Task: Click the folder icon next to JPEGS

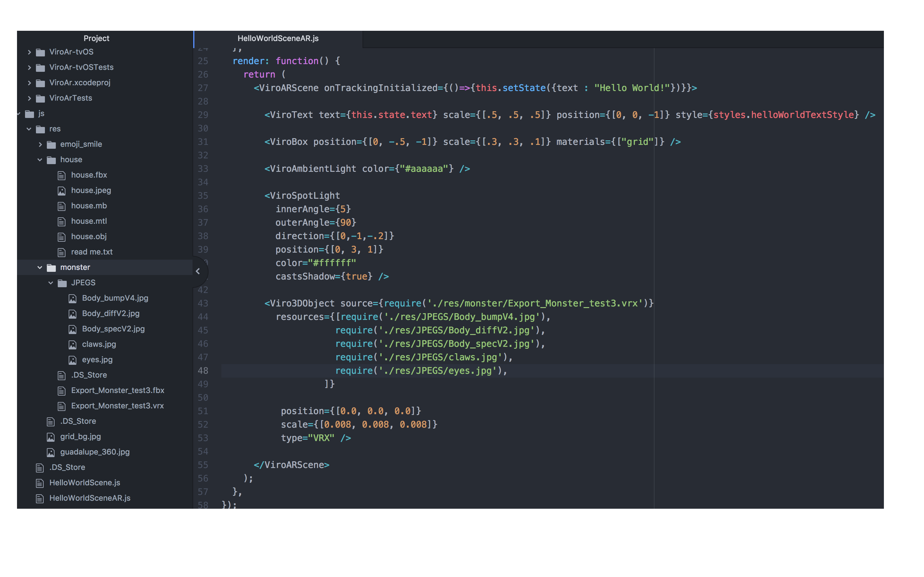Action: point(62,282)
